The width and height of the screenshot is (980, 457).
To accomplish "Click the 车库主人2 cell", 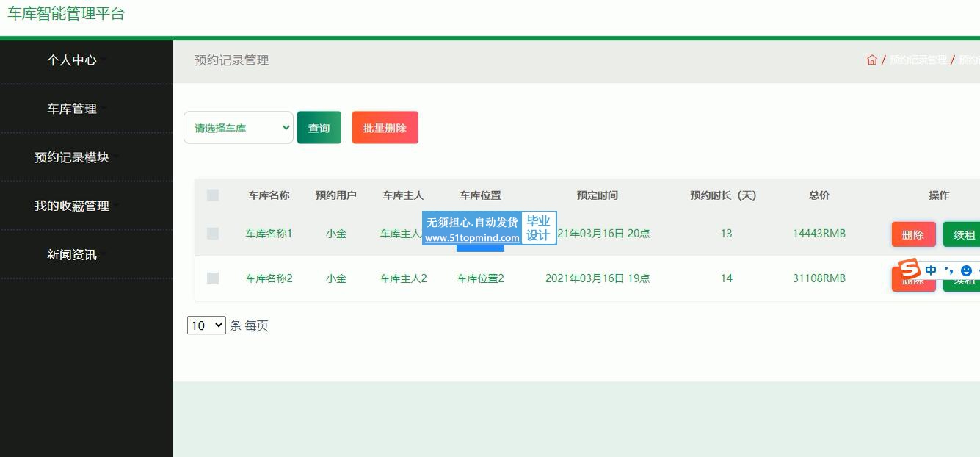I will tap(404, 278).
